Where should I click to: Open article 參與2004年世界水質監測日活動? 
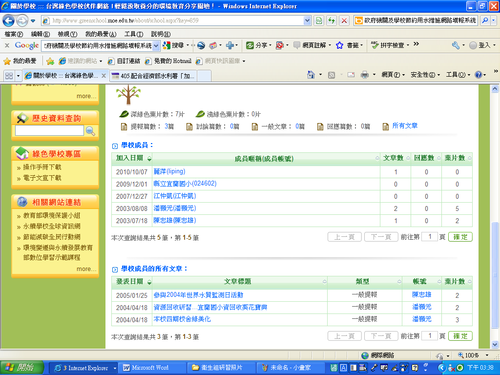click(198, 295)
